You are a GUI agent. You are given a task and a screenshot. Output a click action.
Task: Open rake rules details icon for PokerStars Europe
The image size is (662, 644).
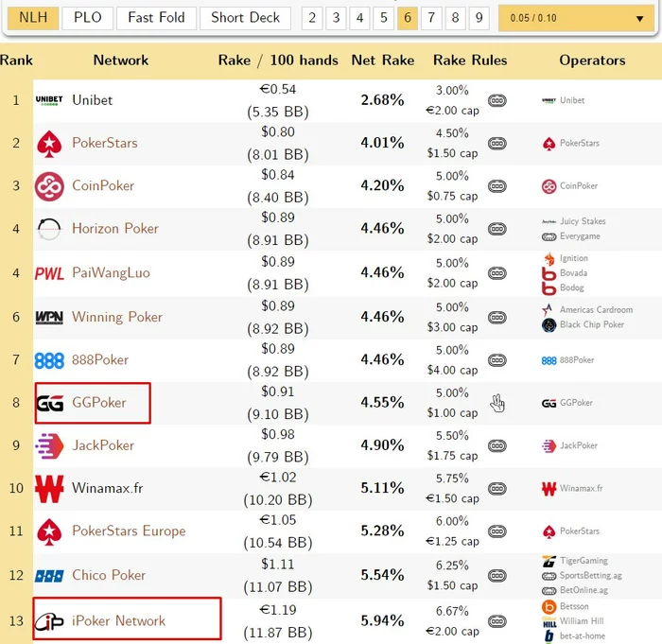pos(497,531)
